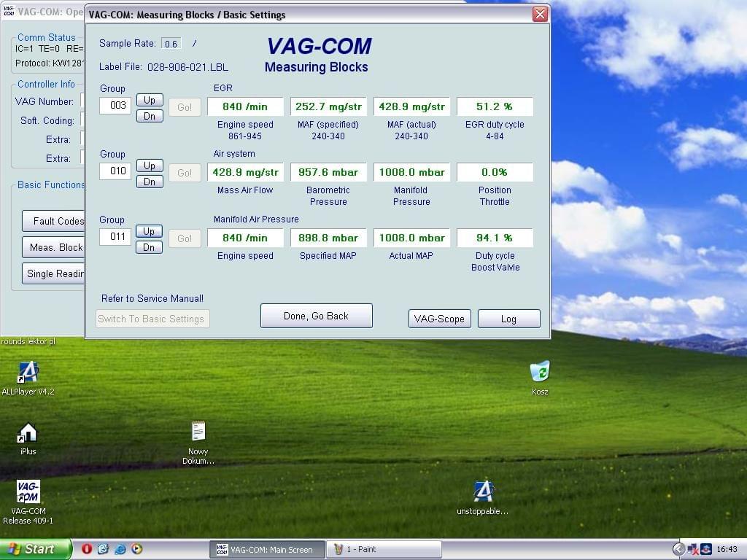Click the Manifold Pressure 1008.0 mbar value

tap(411, 172)
